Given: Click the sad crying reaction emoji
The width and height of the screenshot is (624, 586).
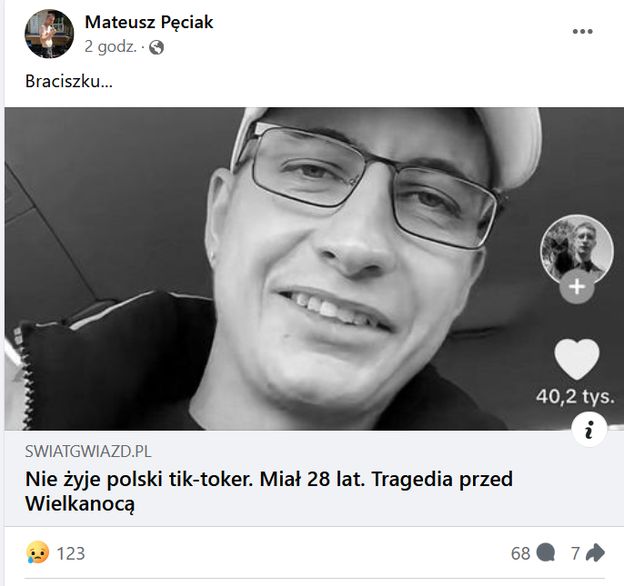Looking at the screenshot, I should coord(38,553).
